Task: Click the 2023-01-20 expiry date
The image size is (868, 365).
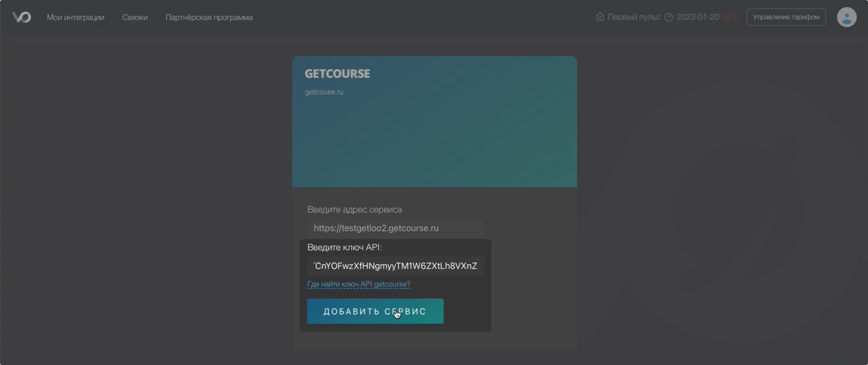Action: point(698,17)
